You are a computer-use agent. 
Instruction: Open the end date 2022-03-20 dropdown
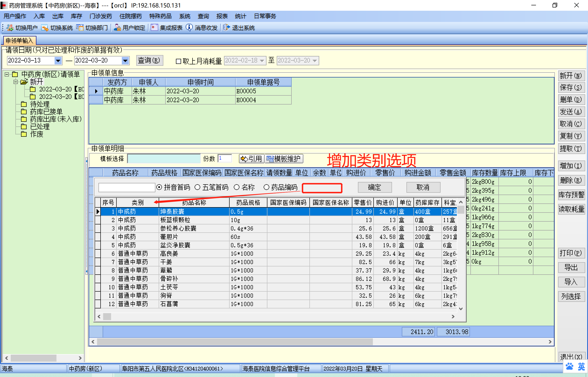(125, 60)
